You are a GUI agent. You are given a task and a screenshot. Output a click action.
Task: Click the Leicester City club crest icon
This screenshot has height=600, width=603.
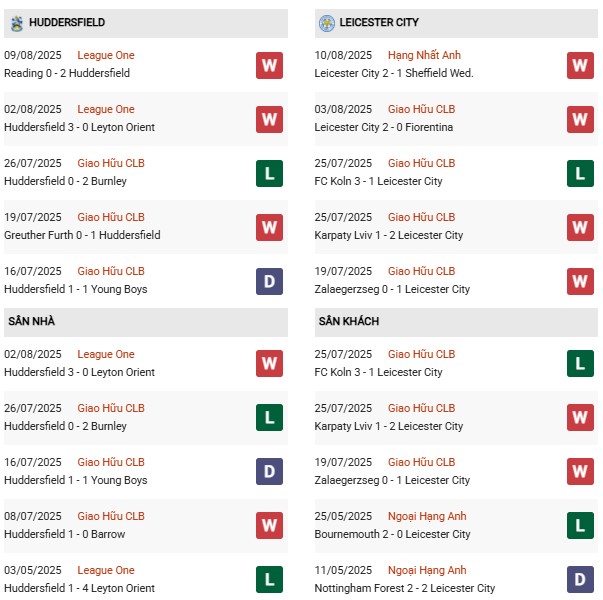tap(326, 22)
